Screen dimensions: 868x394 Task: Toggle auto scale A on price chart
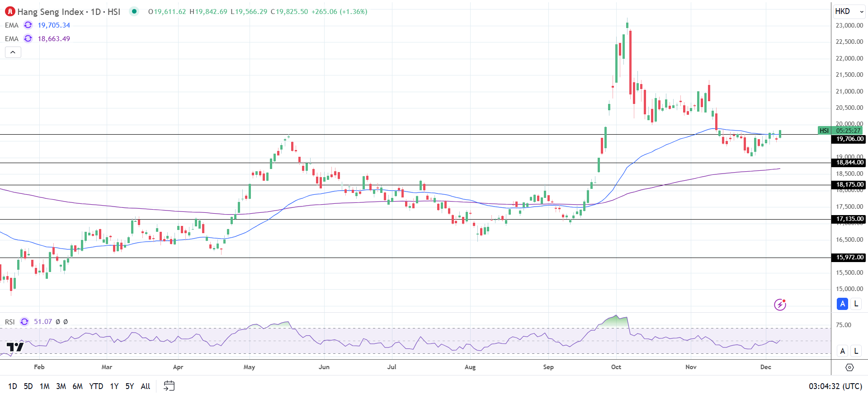842,304
